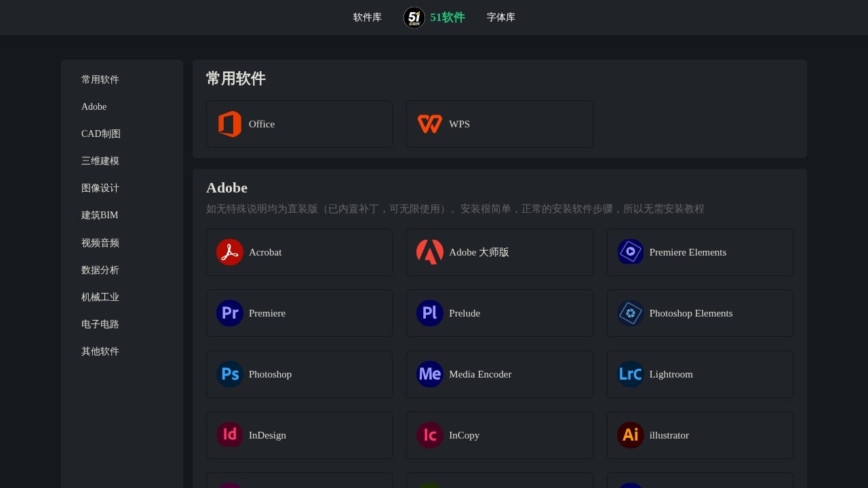Click the Media Encoder Me icon
Viewport: 868px width, 488px height.
pos(430,374)
